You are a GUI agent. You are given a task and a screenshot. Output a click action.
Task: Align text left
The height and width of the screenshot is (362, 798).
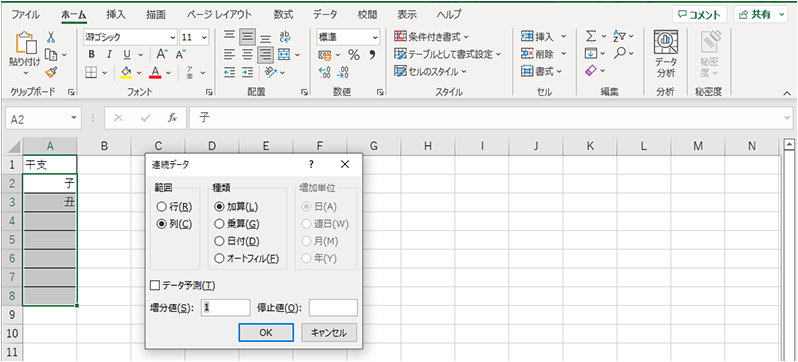pos(230,54)
